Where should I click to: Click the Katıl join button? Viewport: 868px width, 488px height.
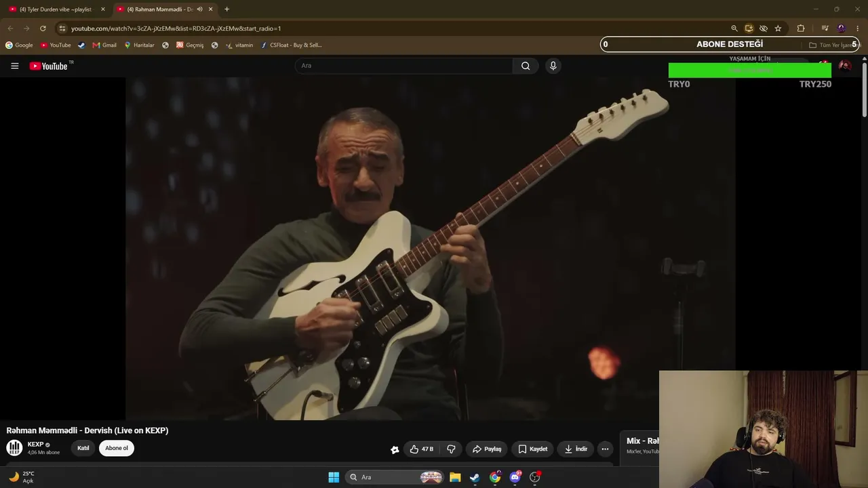click(83, 448)
